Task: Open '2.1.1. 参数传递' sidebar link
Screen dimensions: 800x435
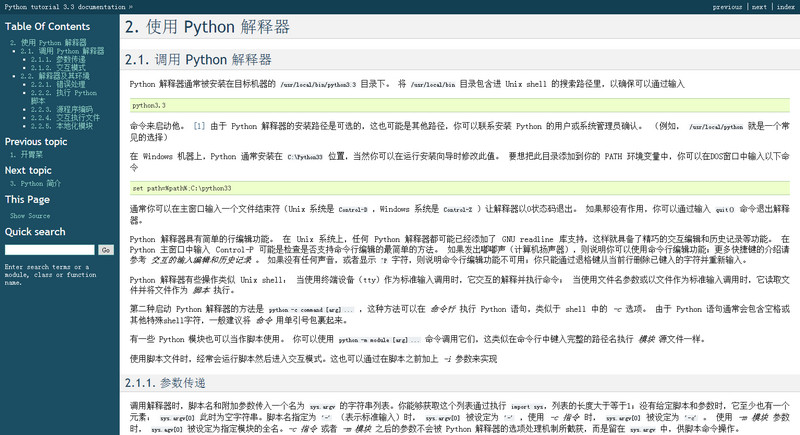Action: click(x=58, y=60)
